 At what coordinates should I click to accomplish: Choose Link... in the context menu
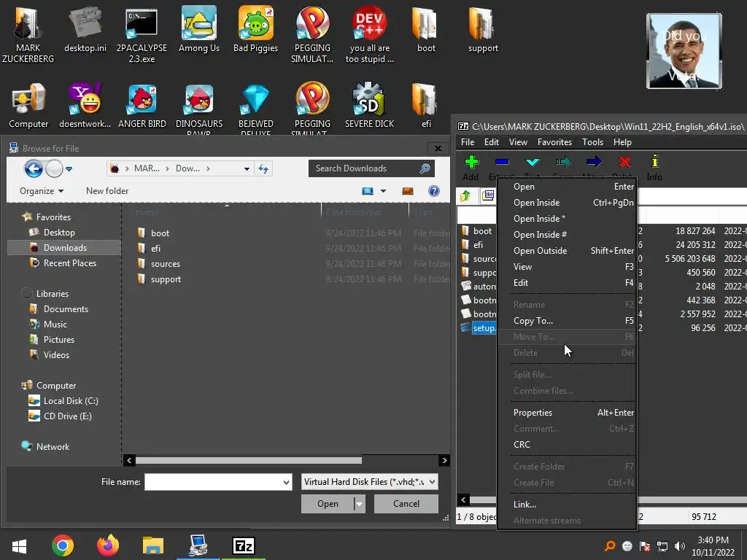click(567, 505)
